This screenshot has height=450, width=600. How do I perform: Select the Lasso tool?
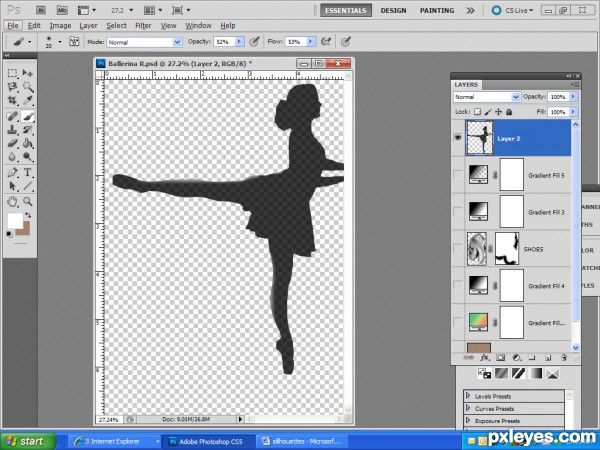click(12, 87)
